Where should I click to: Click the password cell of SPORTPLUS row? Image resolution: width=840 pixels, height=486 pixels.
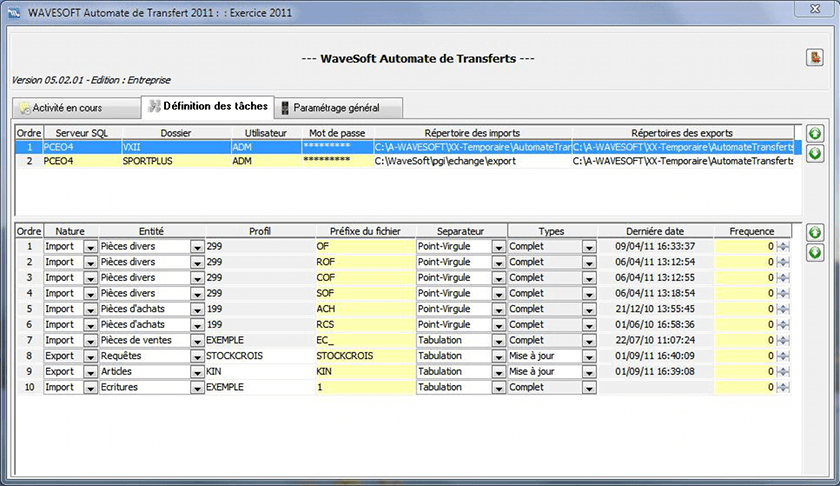tap(338, 161)
